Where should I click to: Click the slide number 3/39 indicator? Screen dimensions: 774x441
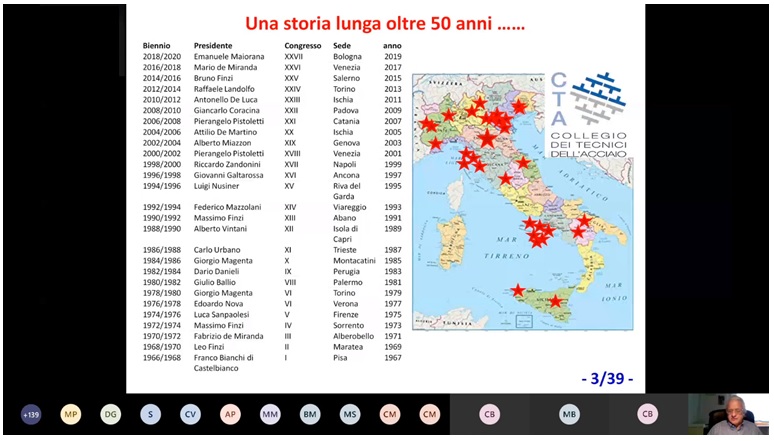[x=606, y=379]
